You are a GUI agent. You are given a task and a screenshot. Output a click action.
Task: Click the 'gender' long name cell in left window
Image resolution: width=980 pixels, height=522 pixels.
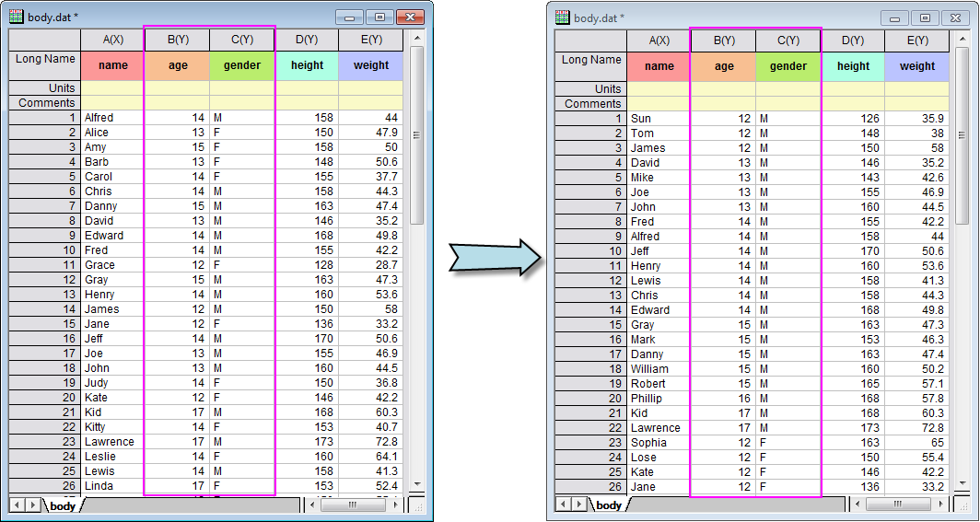242,65
